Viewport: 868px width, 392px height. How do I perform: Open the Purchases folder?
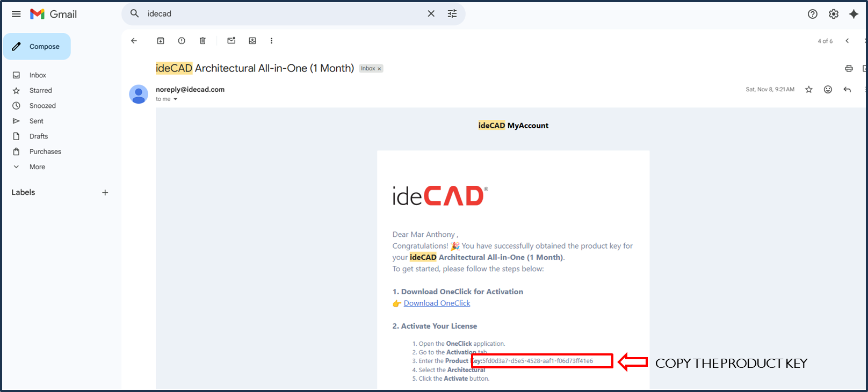(45, 151)
